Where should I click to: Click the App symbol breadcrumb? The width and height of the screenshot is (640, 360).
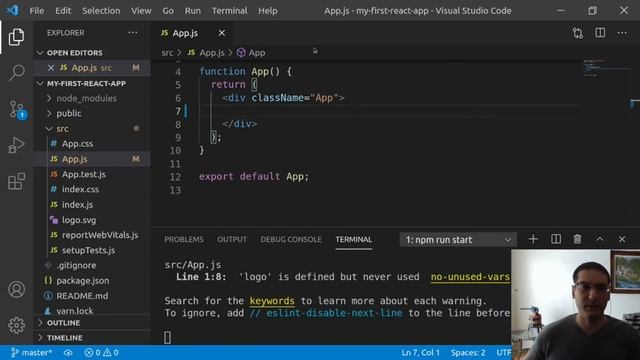[252, 53]
